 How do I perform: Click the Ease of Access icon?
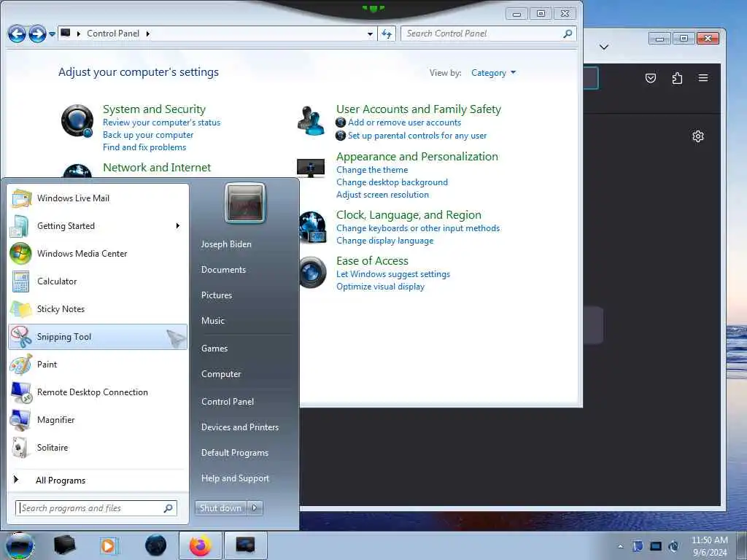pos(312,273)
